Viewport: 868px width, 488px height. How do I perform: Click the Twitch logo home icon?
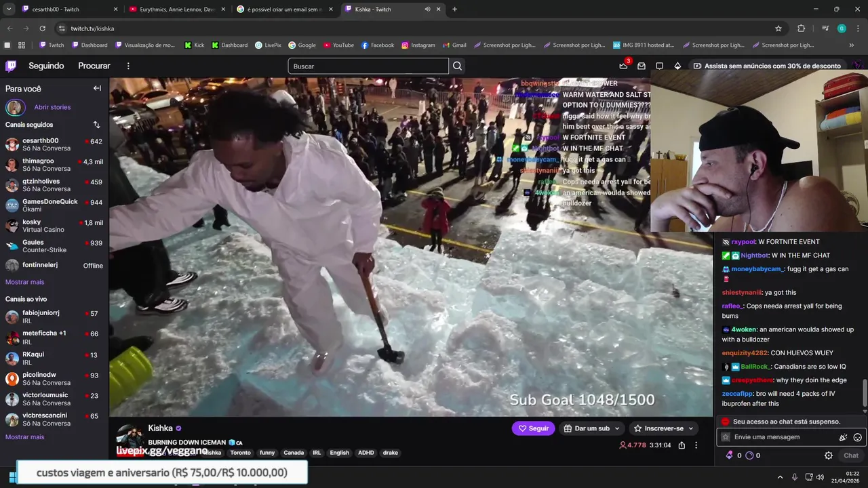pyautogui.click(x=11, y=66)
